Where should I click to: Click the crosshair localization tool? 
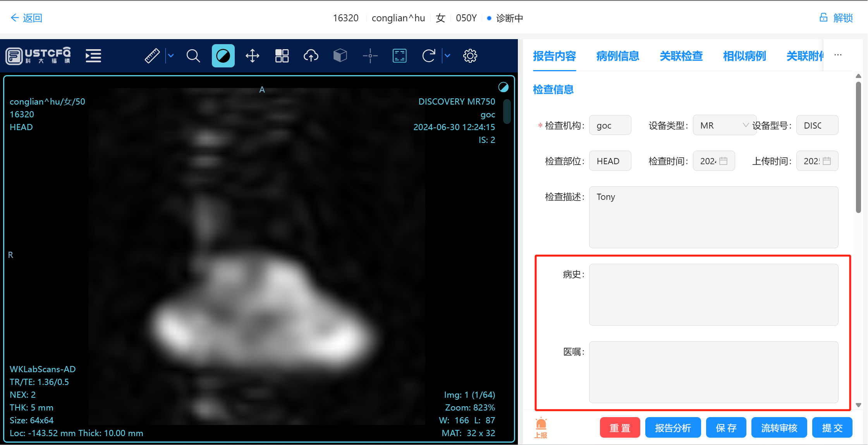tap(370, 56)
